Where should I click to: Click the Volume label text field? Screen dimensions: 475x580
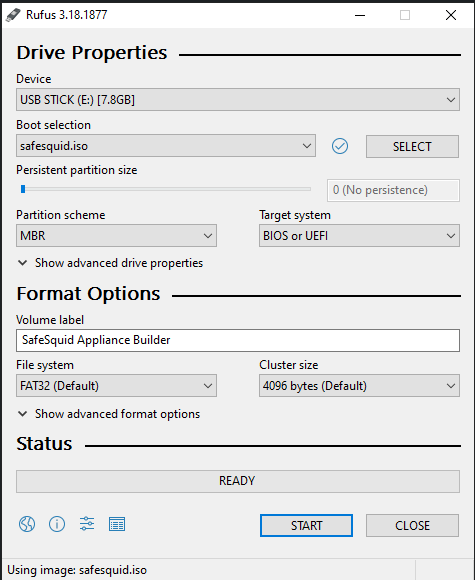click(x=238, y=340)
